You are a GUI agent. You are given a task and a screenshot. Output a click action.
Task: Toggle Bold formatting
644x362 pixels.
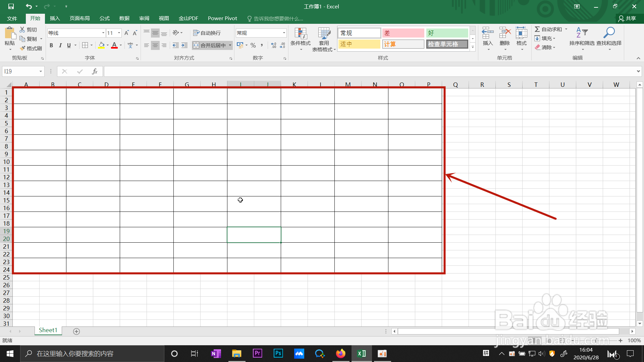click(51, 45)
